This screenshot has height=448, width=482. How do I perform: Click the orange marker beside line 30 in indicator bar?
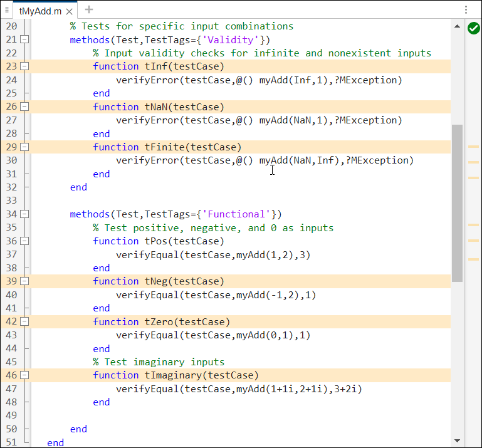point(473,162)
